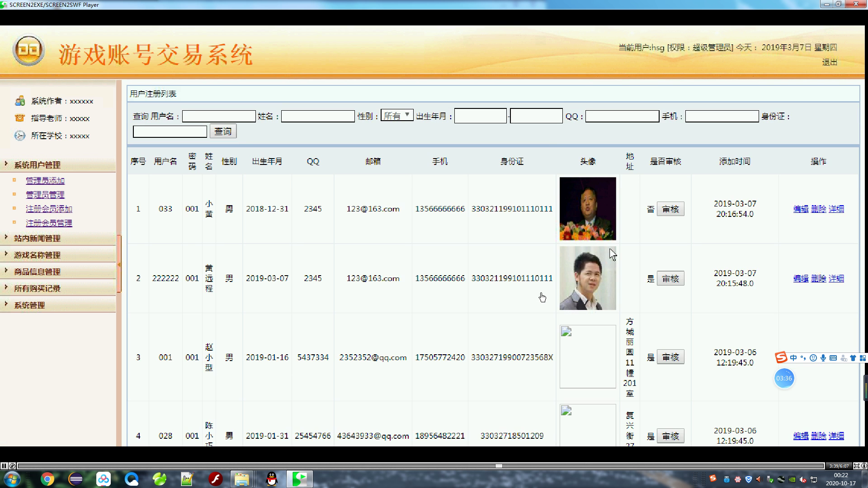Pause the SCREEN2SWF player playback

(x=4, y=466)
